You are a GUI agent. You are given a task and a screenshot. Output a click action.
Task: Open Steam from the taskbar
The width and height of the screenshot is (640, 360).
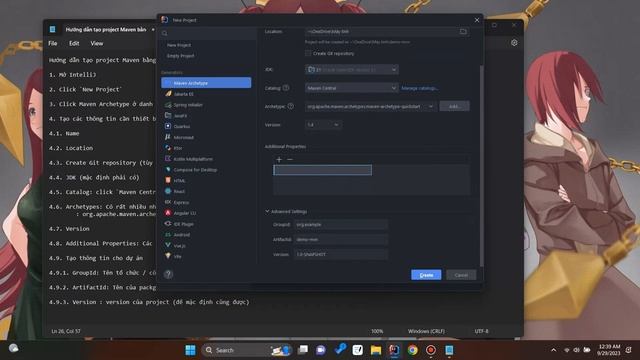coord(340,349)
